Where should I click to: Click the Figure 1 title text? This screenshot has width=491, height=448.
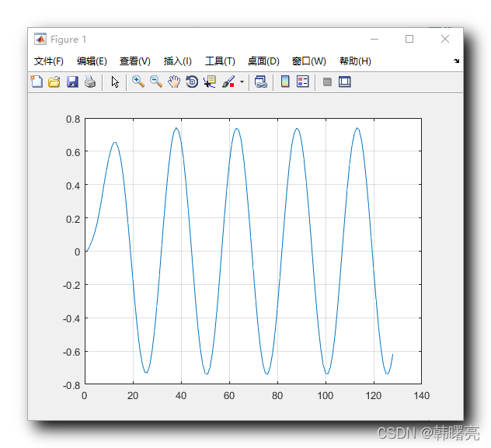tap(68, 40)
